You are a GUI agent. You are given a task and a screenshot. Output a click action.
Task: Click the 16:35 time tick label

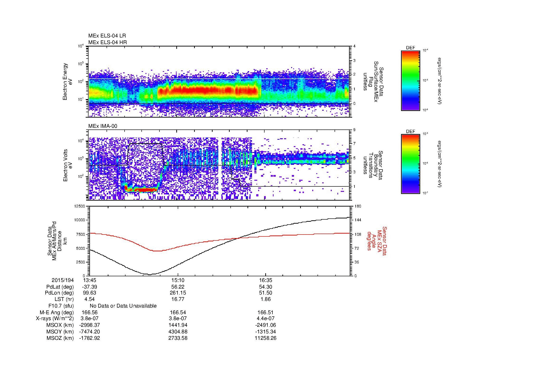click(x=266, y=280)
